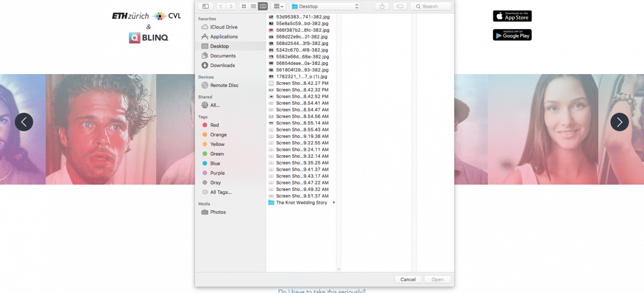The height and width of the screenshot is (293, 644).
Task: Show next photo with right carousel arrow
Action: pos(619,122)
